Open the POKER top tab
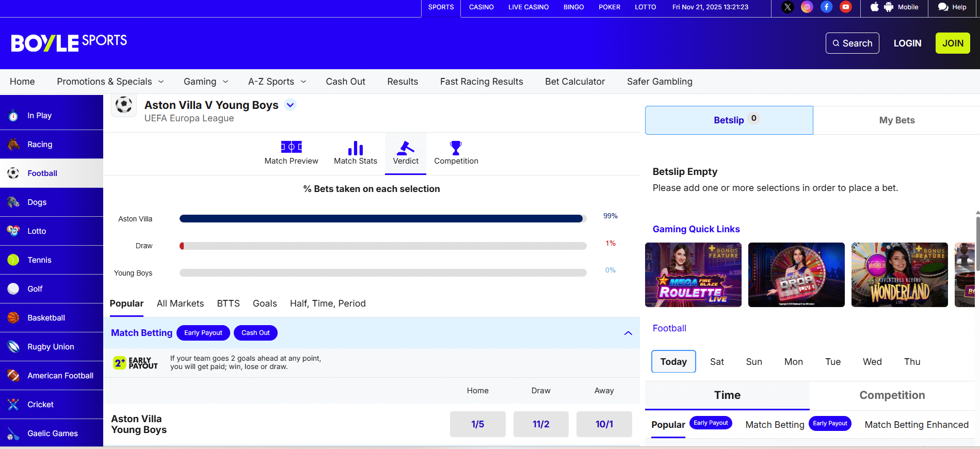Image resolution: width=980 pixels, height=449 pixels. pos(609,7)
